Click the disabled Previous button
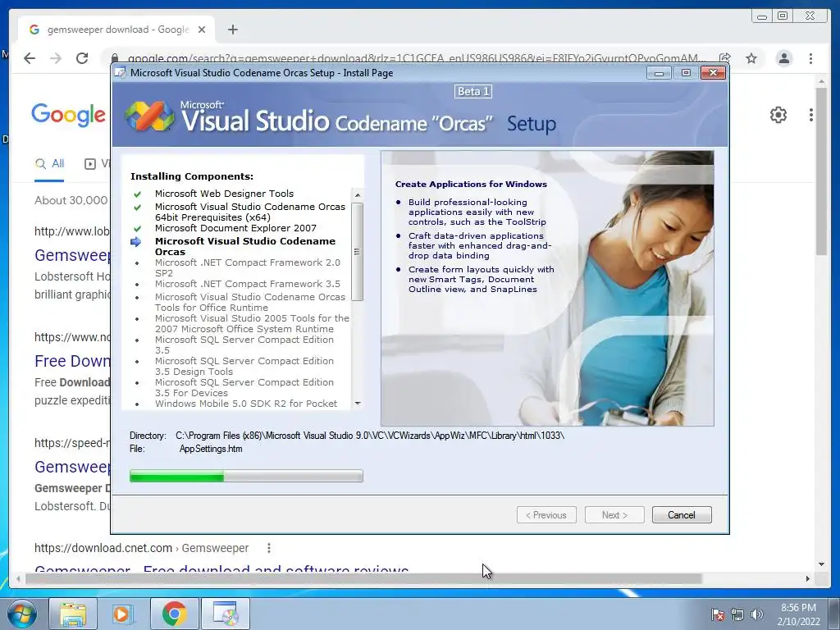Viewport: 840px width, 630px height. pos(546,515)
